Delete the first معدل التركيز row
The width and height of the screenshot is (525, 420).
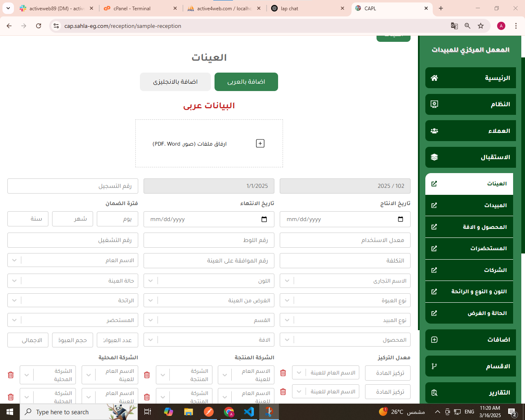click(283, 373)
